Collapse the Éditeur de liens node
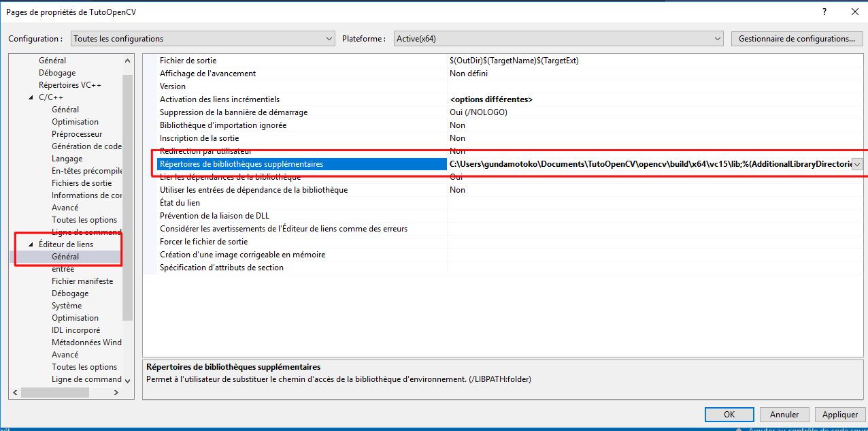Screen dimensions: 868x431 pyautogui.click(x=30, y=244)
